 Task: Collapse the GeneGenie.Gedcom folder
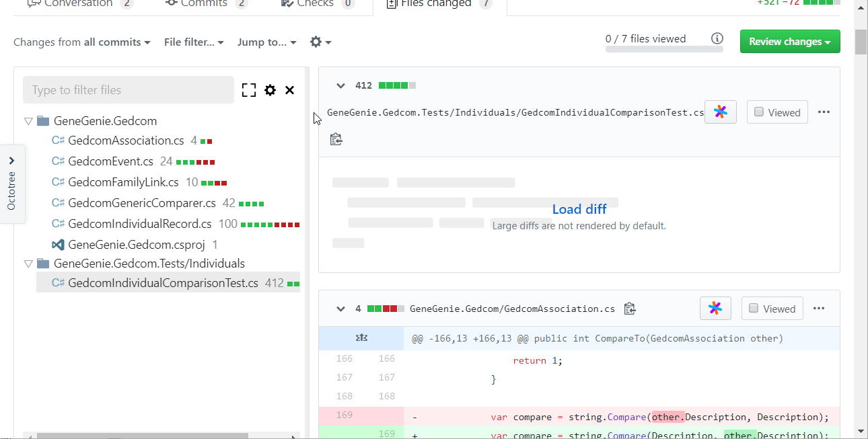pyautogui.click(x=28, y=122)
